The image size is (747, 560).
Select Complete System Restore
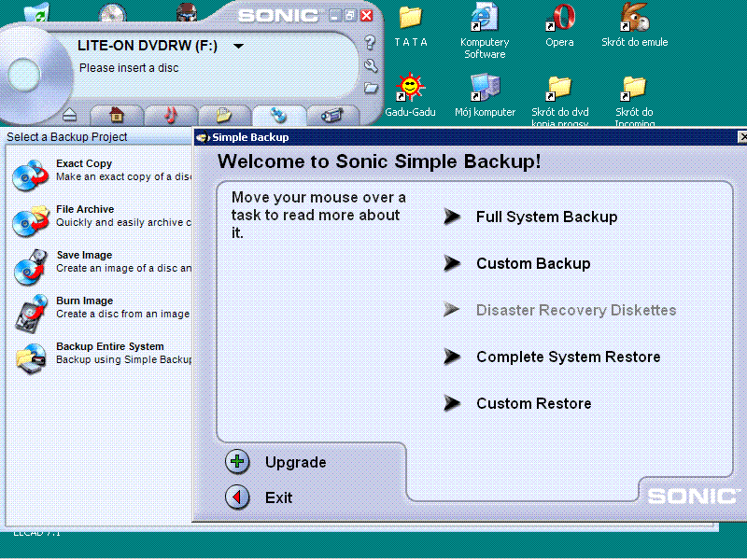568,357
